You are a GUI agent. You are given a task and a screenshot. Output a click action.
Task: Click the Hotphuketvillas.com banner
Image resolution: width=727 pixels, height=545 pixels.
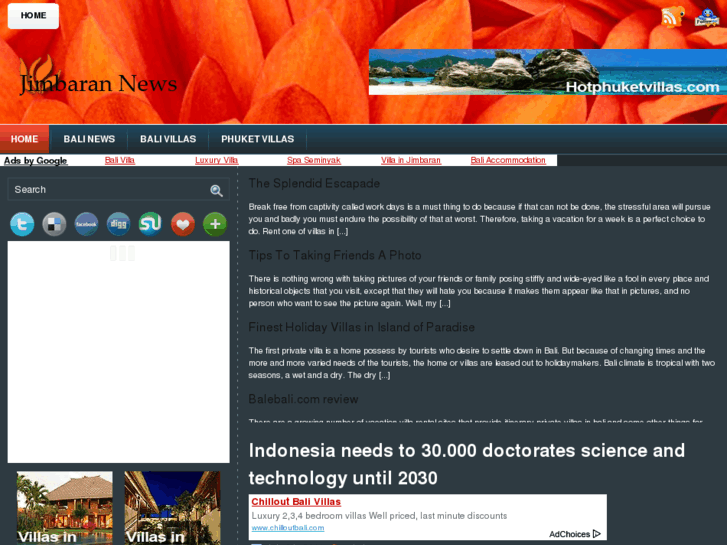click(548, 72)
